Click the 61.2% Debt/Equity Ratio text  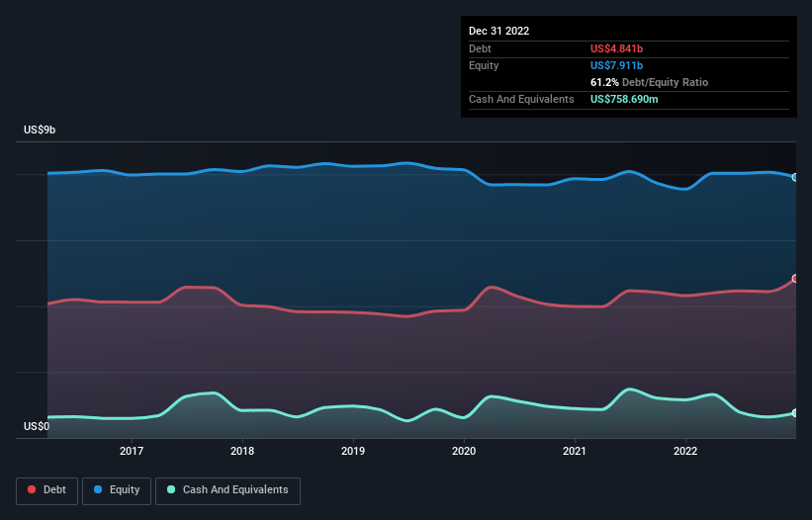649,82
